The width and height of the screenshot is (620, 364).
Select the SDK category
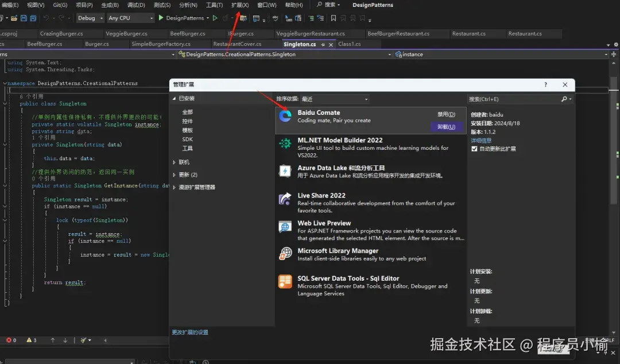[x=187, y=140]
